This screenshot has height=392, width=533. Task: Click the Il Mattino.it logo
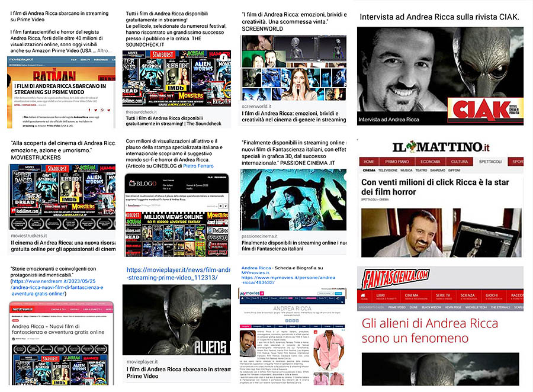pyautogui.click(x=441, y=147)
